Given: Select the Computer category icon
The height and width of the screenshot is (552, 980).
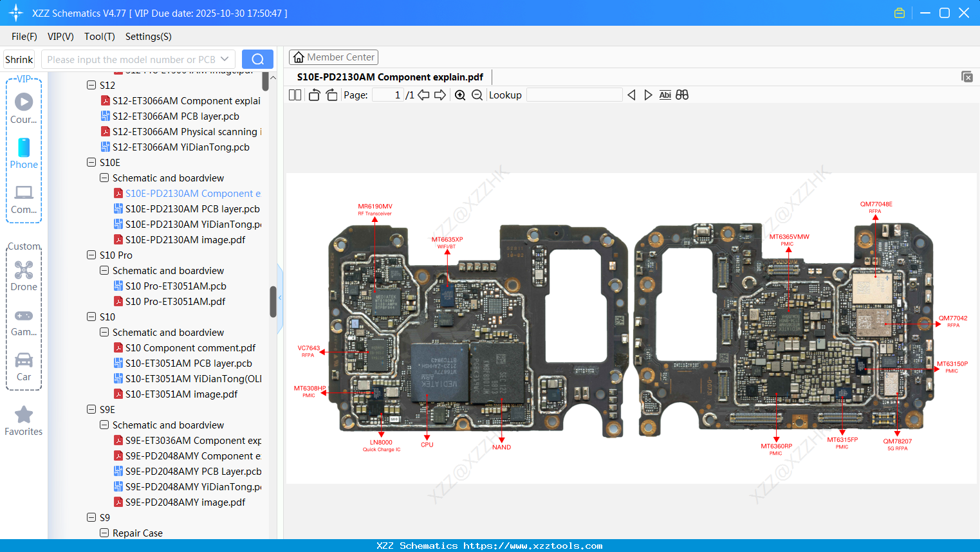Looking at the screenshot, I should [x=24, y=199].
